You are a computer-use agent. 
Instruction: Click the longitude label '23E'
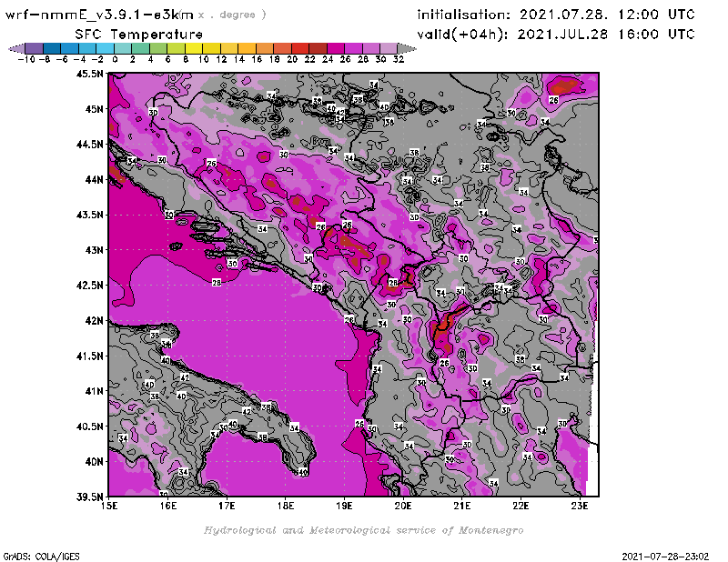pos(580,507)
